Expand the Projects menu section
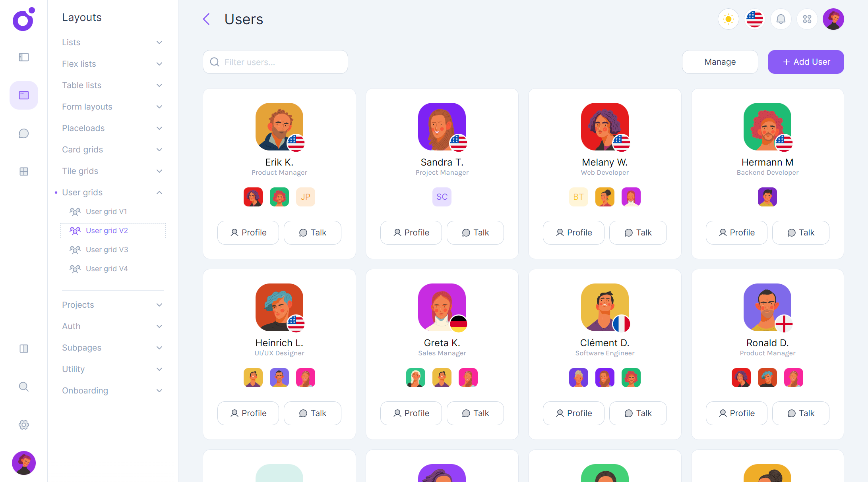The width and height of the screenshot is (868, 482). coord(113,305)
